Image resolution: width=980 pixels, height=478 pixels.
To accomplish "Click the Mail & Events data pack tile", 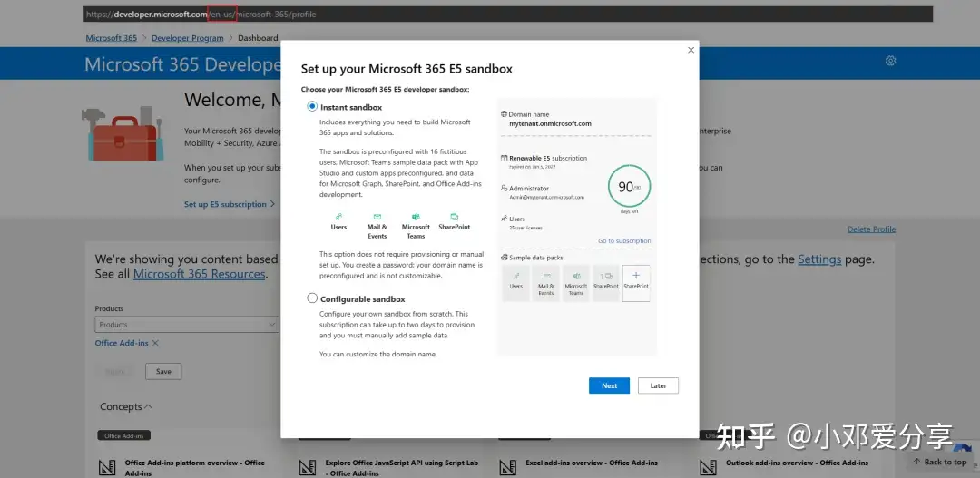I will click(x=545, y=284).
